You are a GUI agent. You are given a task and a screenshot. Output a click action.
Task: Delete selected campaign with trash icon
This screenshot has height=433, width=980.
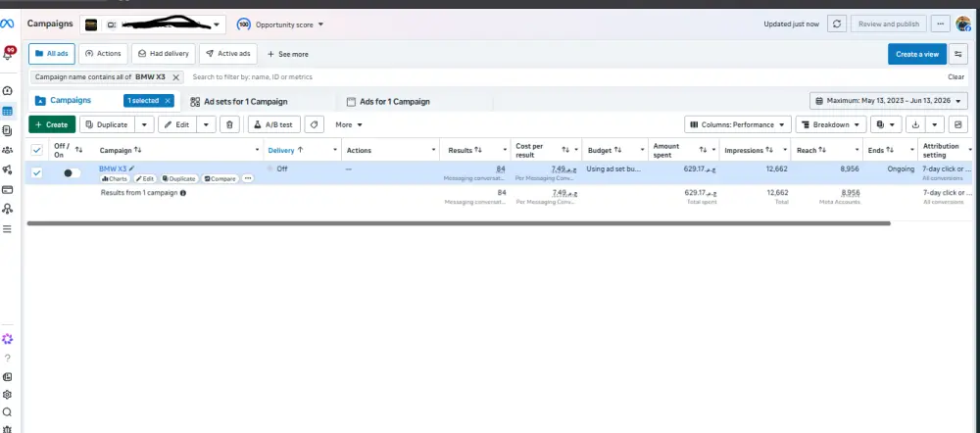click(229, 124)
